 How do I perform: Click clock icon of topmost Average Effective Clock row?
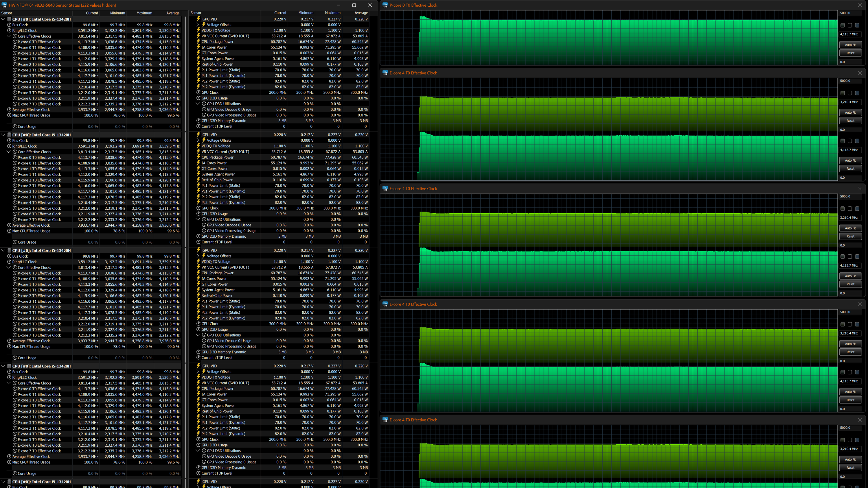(10, 110)
